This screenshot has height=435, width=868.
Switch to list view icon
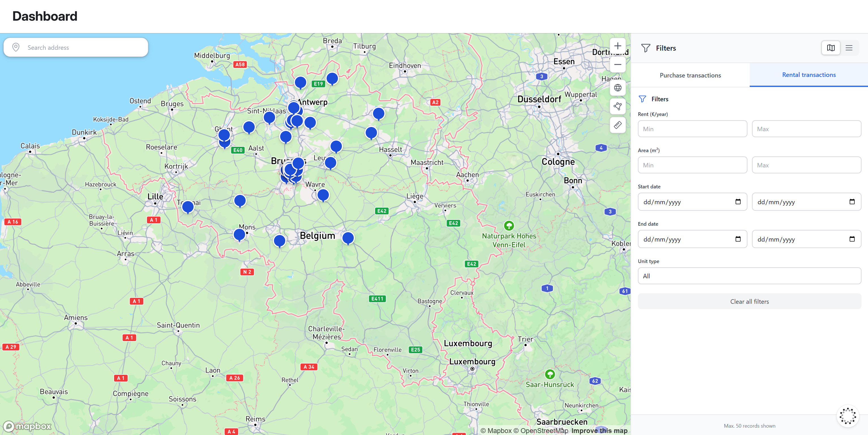[849, 48]
